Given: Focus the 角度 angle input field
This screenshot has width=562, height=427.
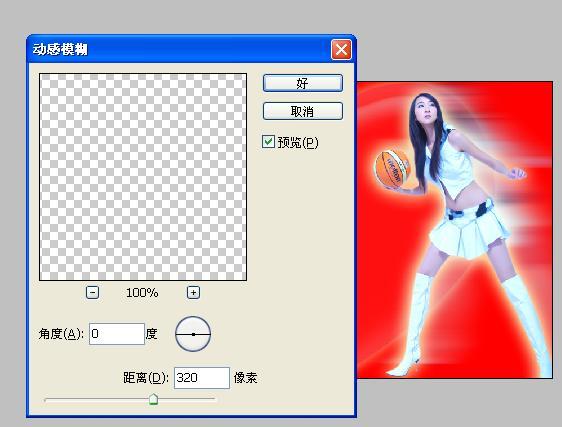Looking at the screenshot, I should click(x=117, y=334).
